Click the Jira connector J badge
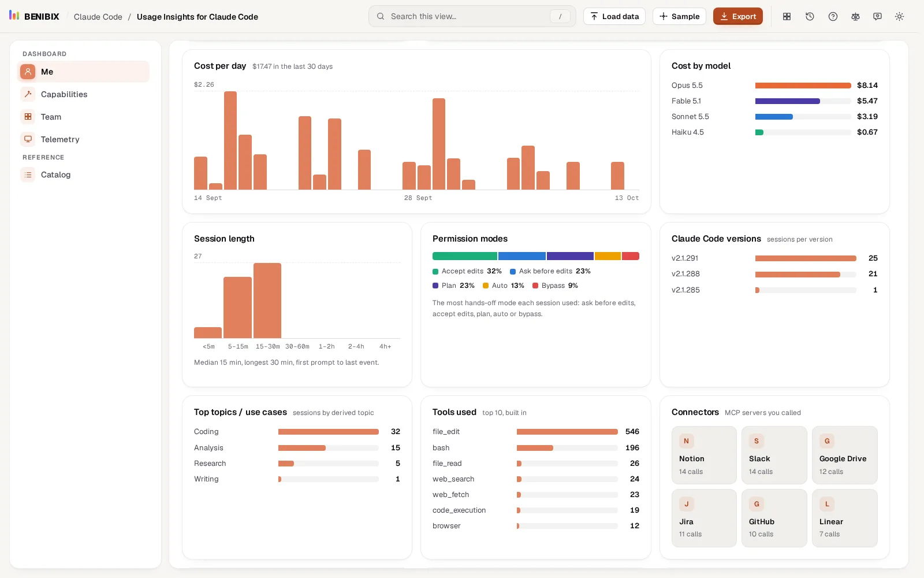 pos(686,504)
